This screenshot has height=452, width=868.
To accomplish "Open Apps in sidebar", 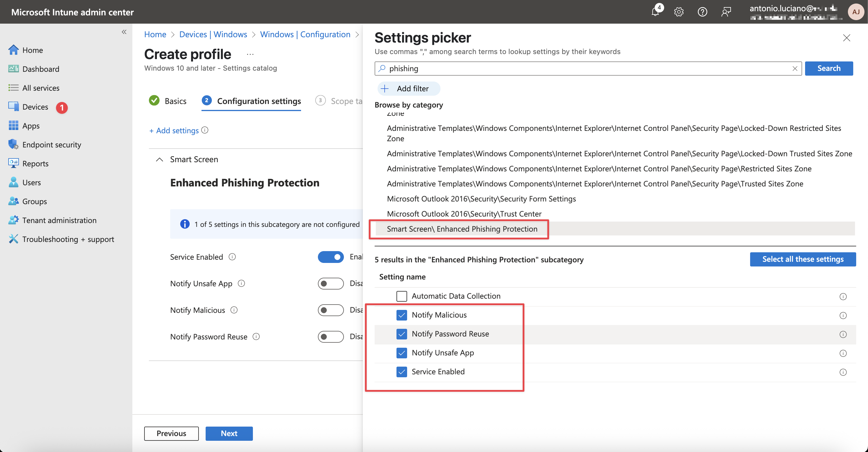I will (x=24, y=125).
